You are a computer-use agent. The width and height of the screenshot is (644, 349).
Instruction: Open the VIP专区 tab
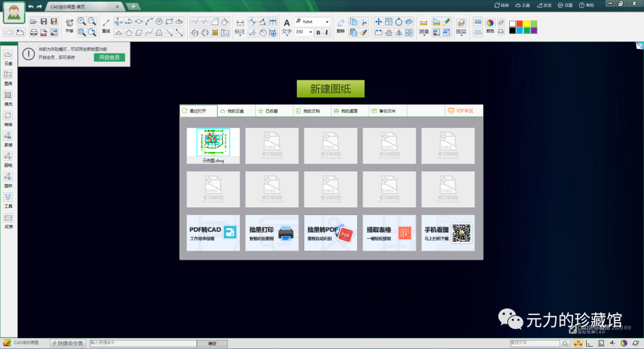[464, 111]
